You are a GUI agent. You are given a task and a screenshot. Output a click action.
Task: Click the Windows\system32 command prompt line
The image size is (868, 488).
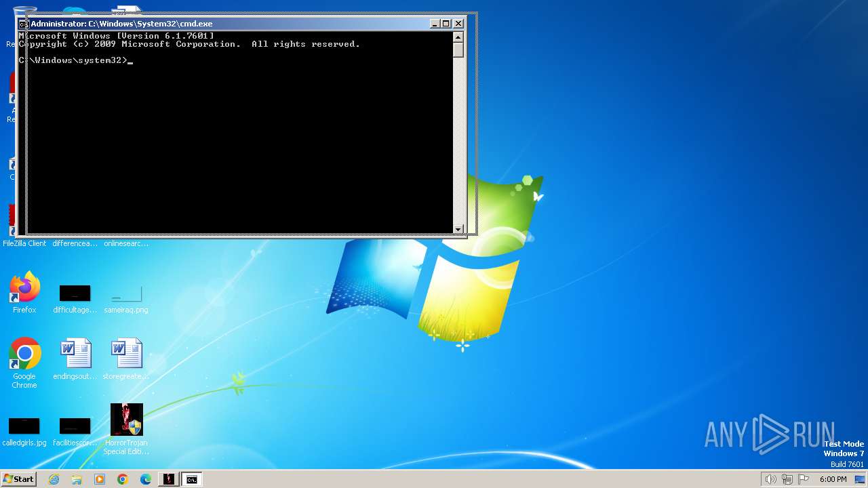point(76,60)
